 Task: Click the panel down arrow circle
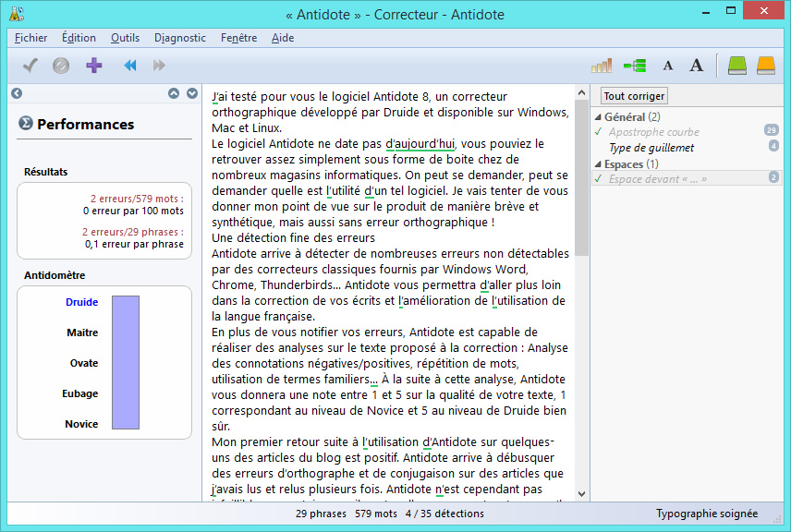click(x=192, y=93)
